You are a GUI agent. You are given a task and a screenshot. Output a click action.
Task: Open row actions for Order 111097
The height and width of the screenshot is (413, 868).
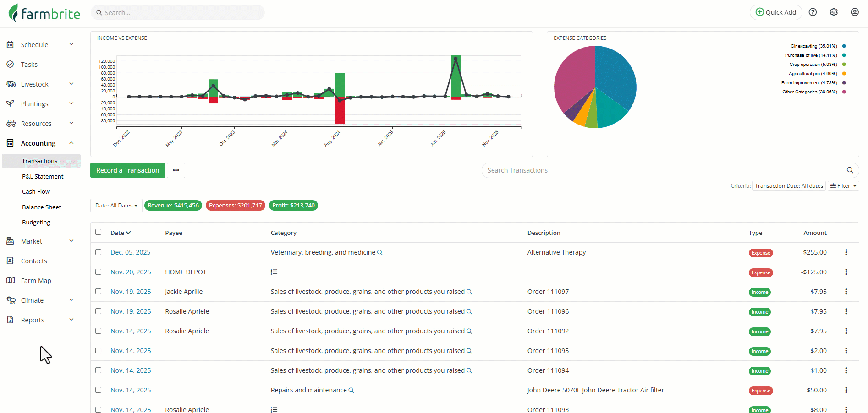pos(846,292)
